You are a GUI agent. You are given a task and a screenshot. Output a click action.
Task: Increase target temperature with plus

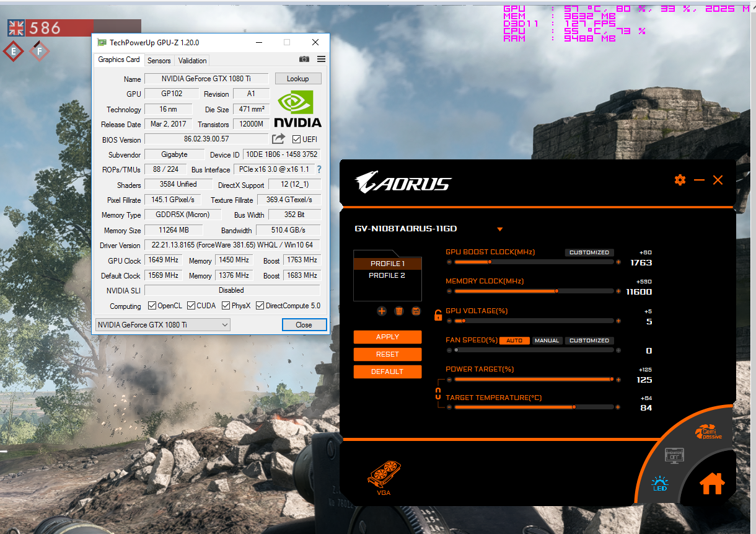tap(618, 407)
